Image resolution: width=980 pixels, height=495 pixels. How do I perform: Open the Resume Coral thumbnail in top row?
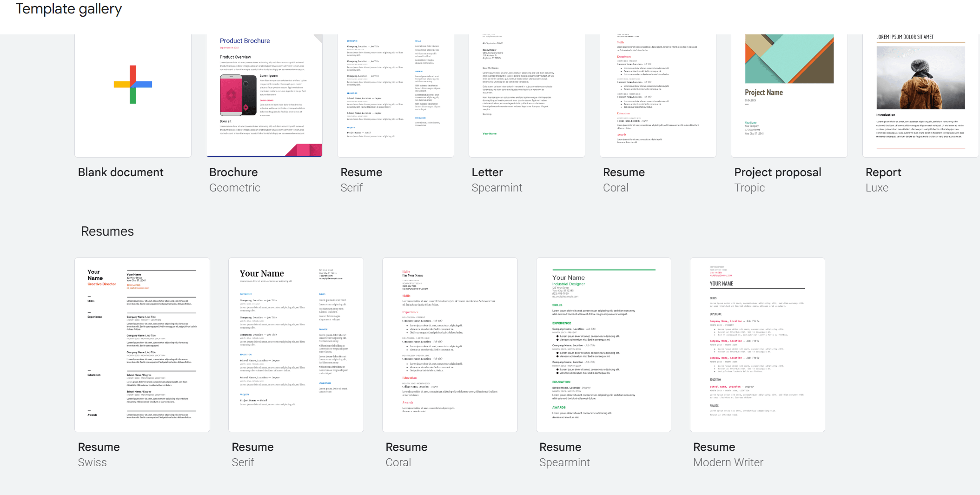(658, 96)
